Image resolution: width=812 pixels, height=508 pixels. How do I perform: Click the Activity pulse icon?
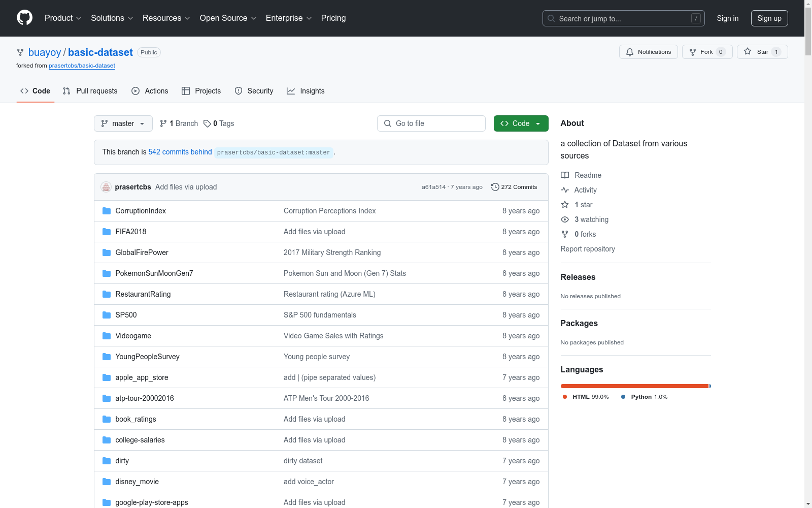(565, 190)
